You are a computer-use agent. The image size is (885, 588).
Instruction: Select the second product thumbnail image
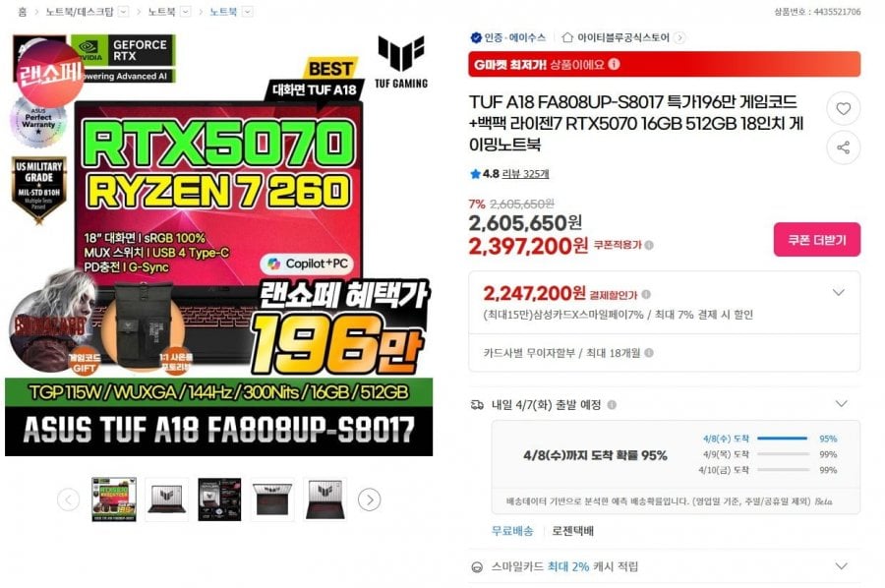click(x=166, y=500)
